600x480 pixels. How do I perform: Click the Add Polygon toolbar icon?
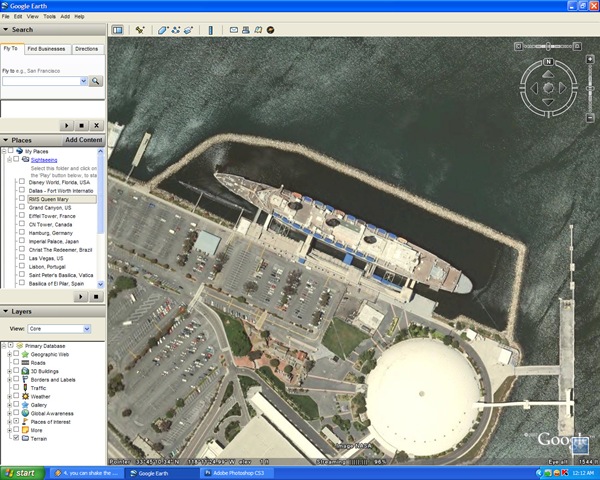coord(162,30)
